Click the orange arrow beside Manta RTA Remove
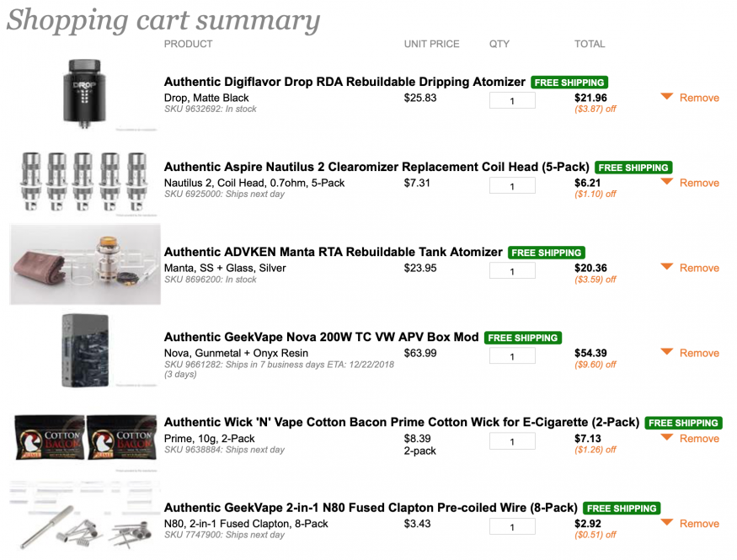The height and width of the screenshot is (560, 737). pyautogui.click(x=666, y=267)
